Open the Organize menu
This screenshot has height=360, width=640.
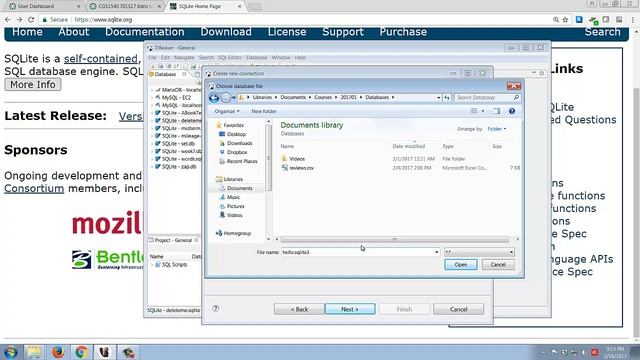click(x=227, y=111)
